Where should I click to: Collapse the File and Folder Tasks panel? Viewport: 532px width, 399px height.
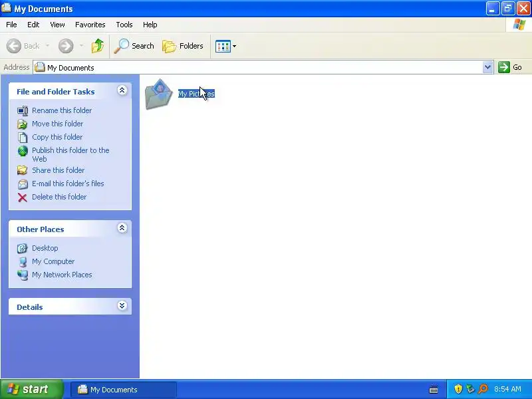click(x=122, y=90)
